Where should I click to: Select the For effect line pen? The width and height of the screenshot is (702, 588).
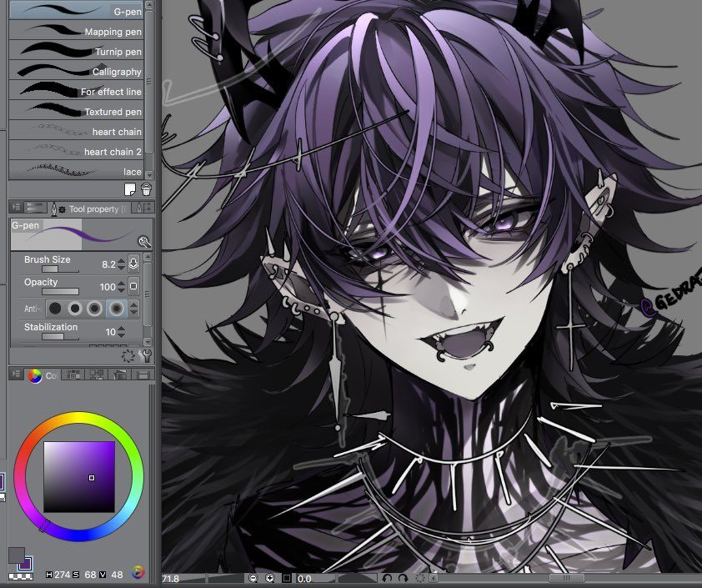76,91
